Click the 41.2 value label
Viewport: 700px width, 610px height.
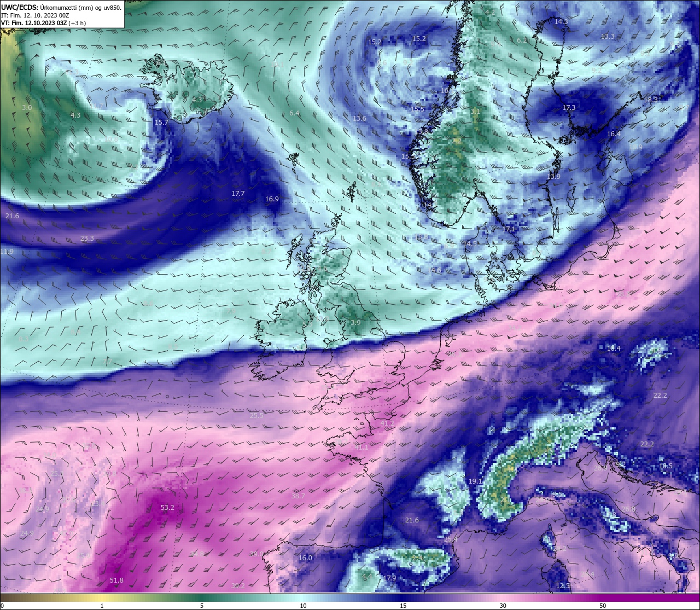387,423
